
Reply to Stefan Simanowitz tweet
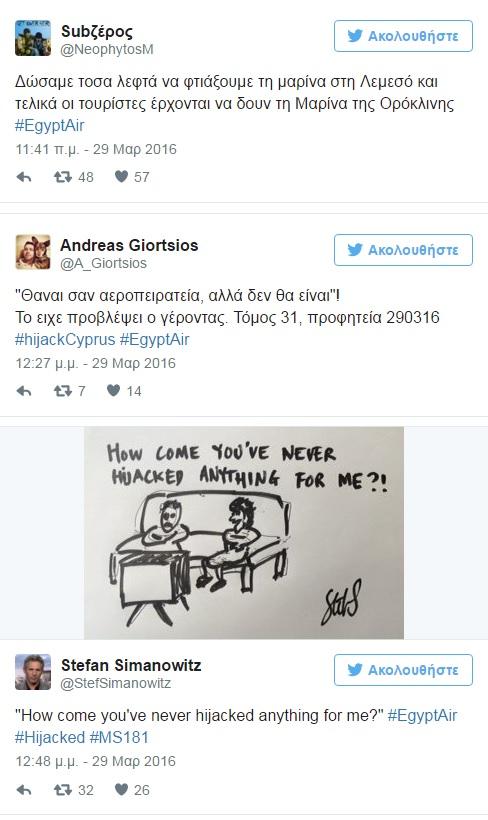click(24, 790)
